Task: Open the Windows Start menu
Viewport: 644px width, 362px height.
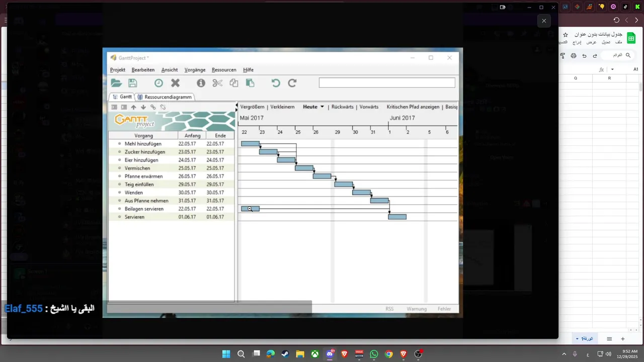Action: point(226,354)
